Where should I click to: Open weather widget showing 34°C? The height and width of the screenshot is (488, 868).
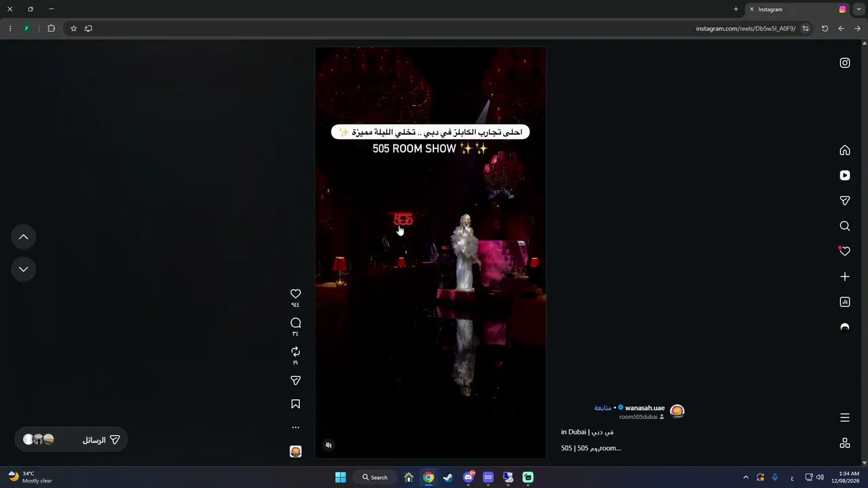click(x=31, y=477)
